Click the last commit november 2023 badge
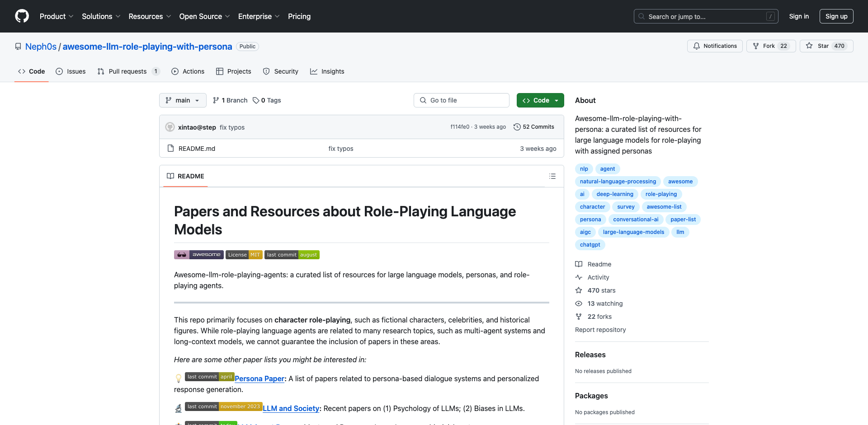This screenshot has height=425, width=868. [x=224, y=406]
